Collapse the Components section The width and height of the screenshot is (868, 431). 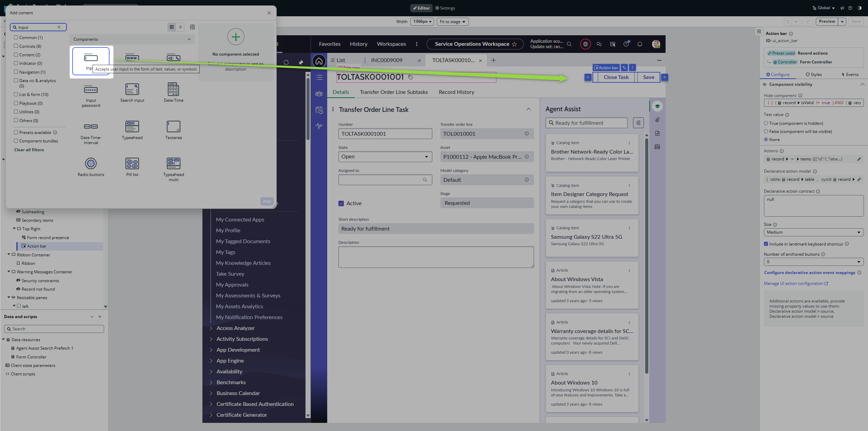[x=189, y=39]
